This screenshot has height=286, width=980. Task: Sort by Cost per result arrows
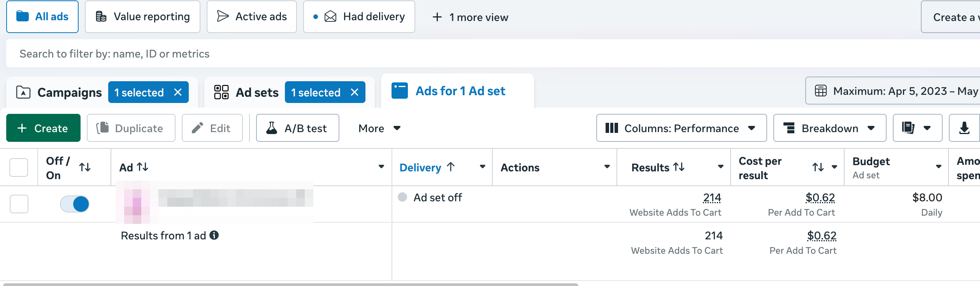818,167
